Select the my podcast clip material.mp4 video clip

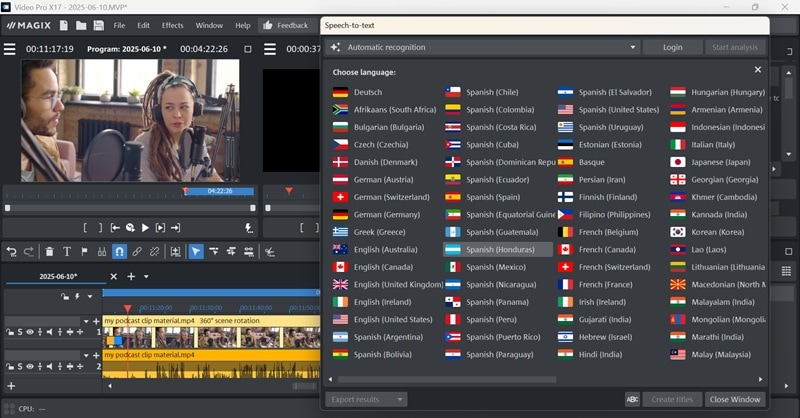pos(211,332)
